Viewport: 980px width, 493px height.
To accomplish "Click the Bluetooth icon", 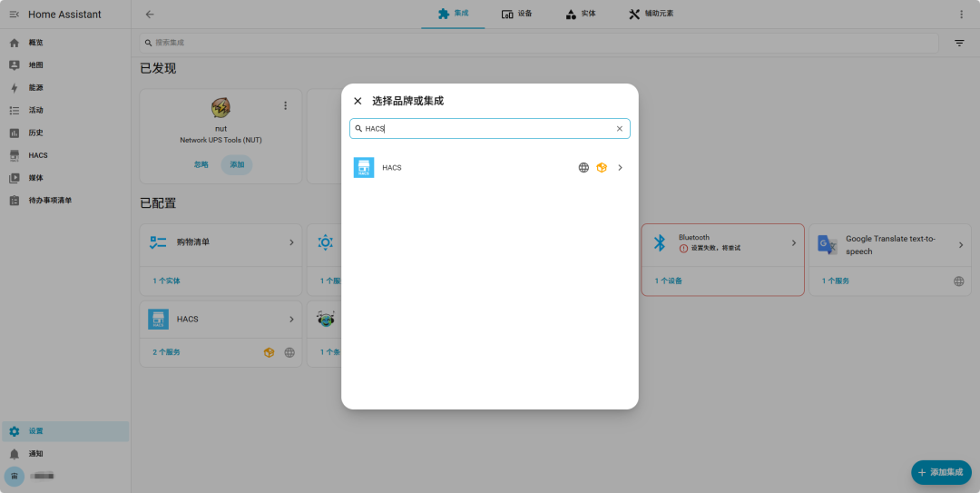I will point(660,242).
